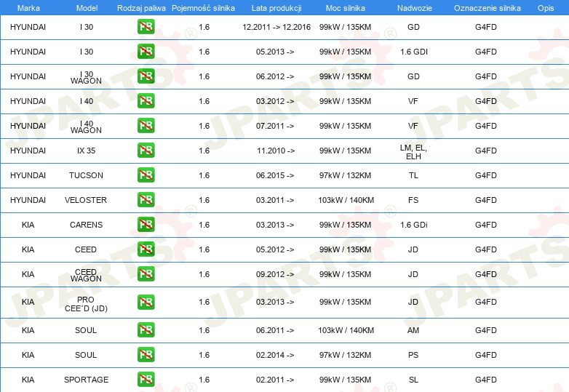
Task: Click the fuel icon in the SOUL 02.2014 row
Action: pyautogui.click(x=146, y=355)
